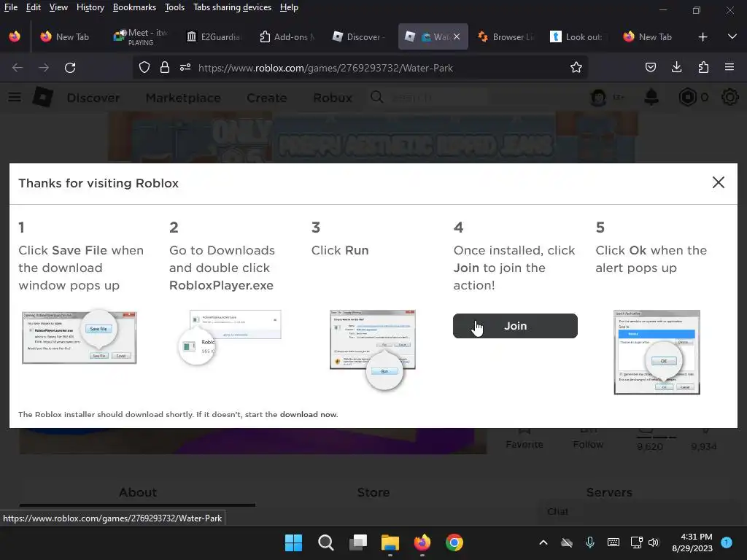Open Roblox Discover nav link
This screenshot has width=747, height=560.
tap(93, 98)
